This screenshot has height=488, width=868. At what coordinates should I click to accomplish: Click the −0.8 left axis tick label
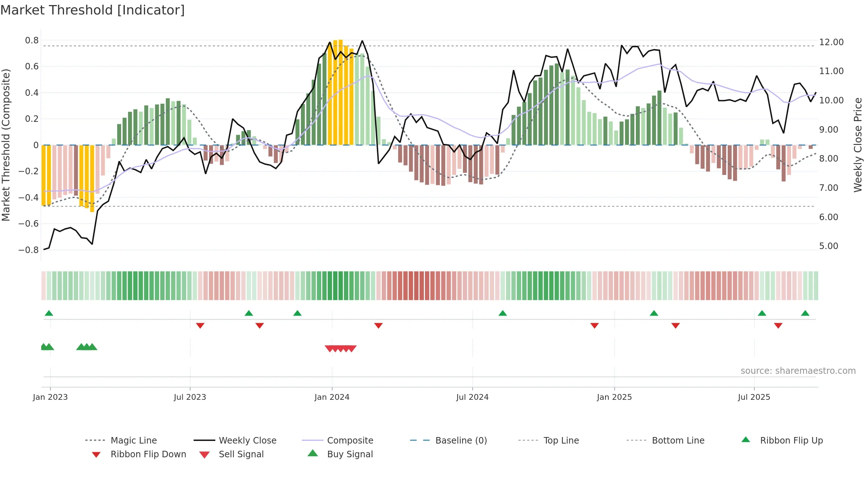pyautogui.click(x=29, y=250)
